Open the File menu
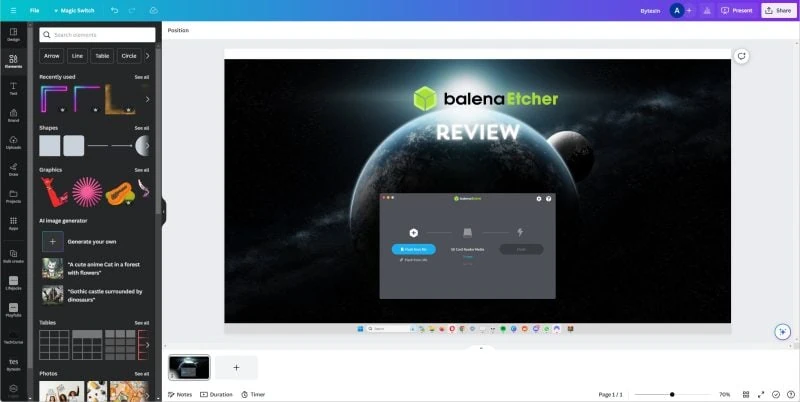800x402 pixels. 34,11
